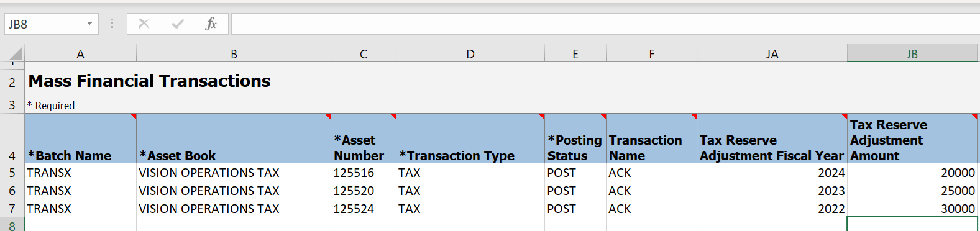Select the *Asset Number header cell
980x231 pixels.
pos(364,138)
